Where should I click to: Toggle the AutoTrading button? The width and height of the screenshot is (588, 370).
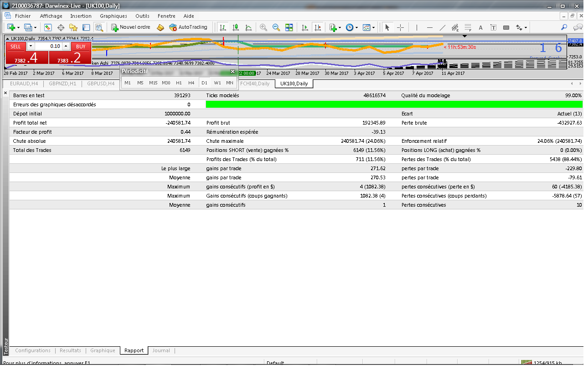point(188,27)
